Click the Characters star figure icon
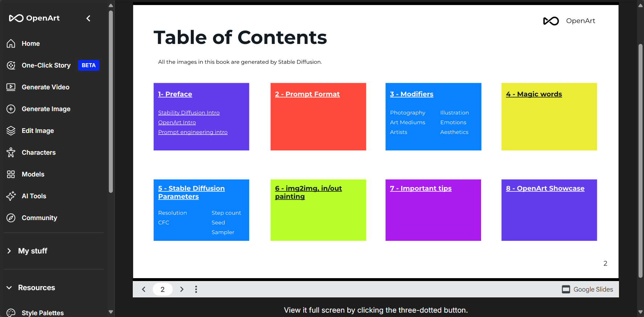The image size is (644, 317). pos(11,153)
